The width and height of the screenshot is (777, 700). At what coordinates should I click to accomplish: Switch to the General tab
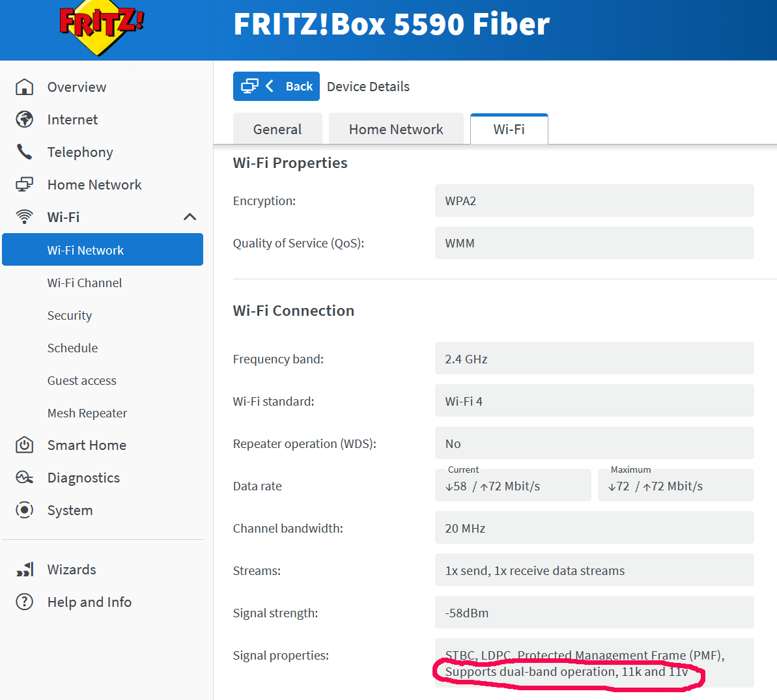[277, 130]
